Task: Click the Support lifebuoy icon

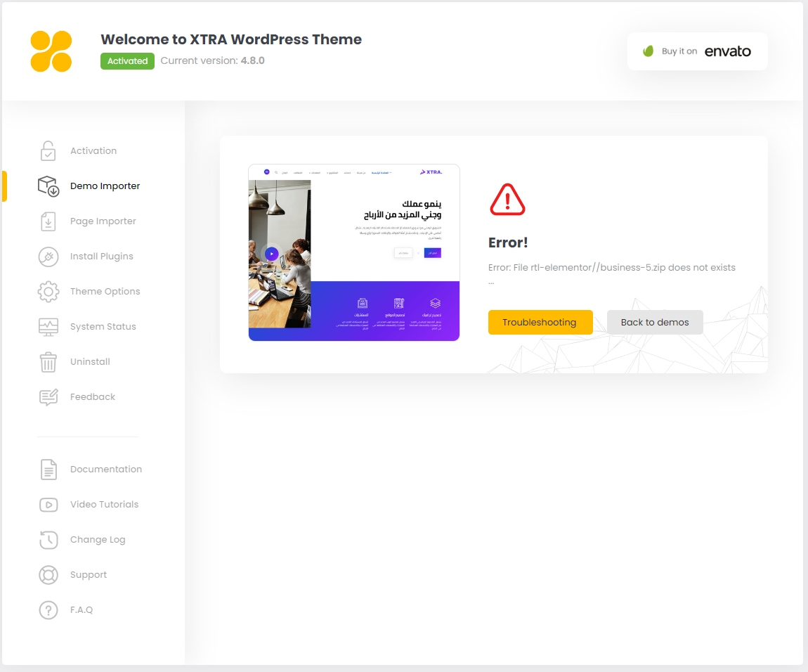Action: point(48,574)
